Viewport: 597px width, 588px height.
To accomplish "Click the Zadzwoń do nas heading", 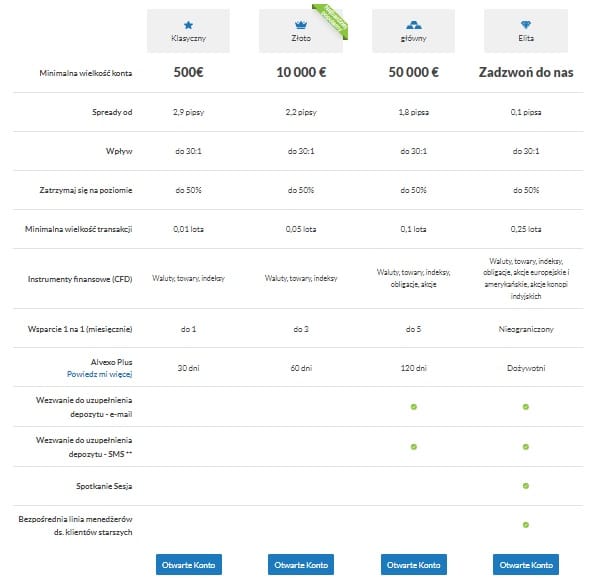I will (526, 72).
